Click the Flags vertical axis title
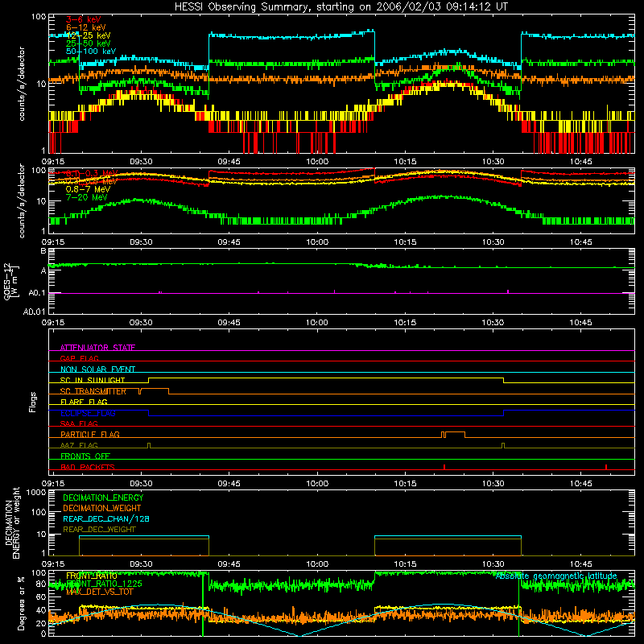 pos(33,402)
